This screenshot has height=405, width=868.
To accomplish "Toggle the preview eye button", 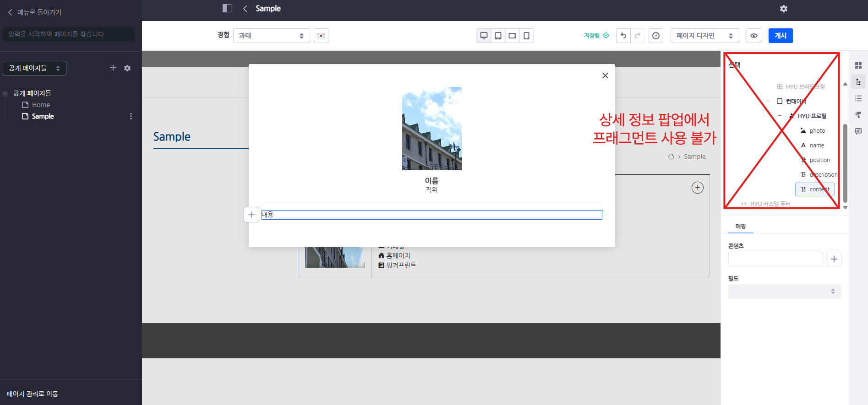I will [x=753, y=36].
